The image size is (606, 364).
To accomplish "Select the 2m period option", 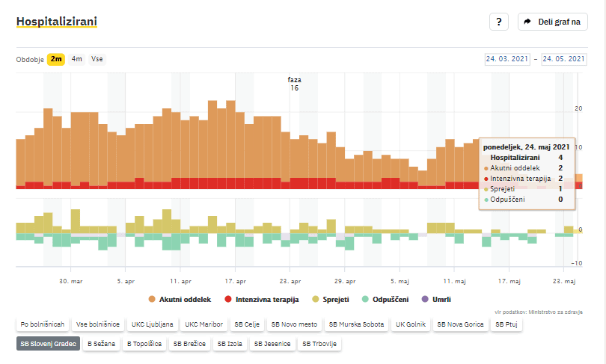I will tap(56, 59).
